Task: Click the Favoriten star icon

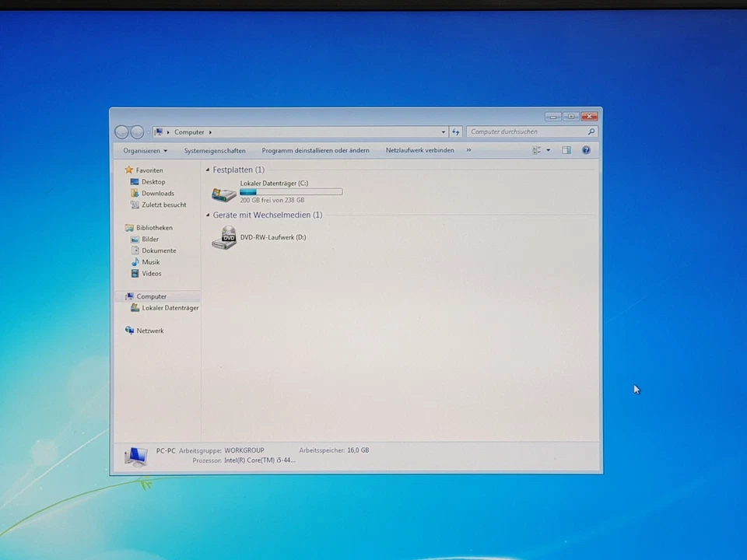Action: pyautogui.click(x=128, y=170)
